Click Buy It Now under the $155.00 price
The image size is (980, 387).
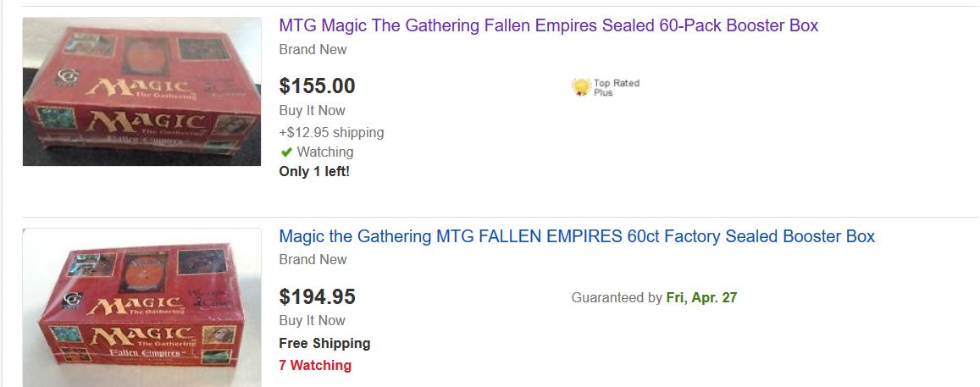coord(312,110)
